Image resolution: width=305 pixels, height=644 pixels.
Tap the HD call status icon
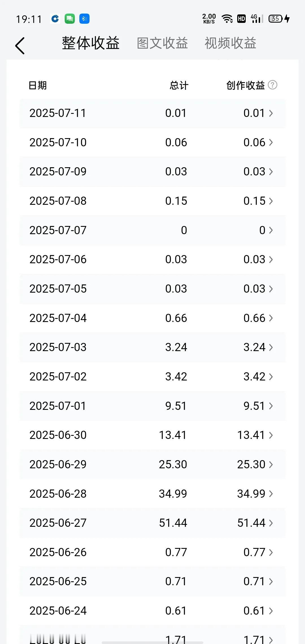click(241, 19)
